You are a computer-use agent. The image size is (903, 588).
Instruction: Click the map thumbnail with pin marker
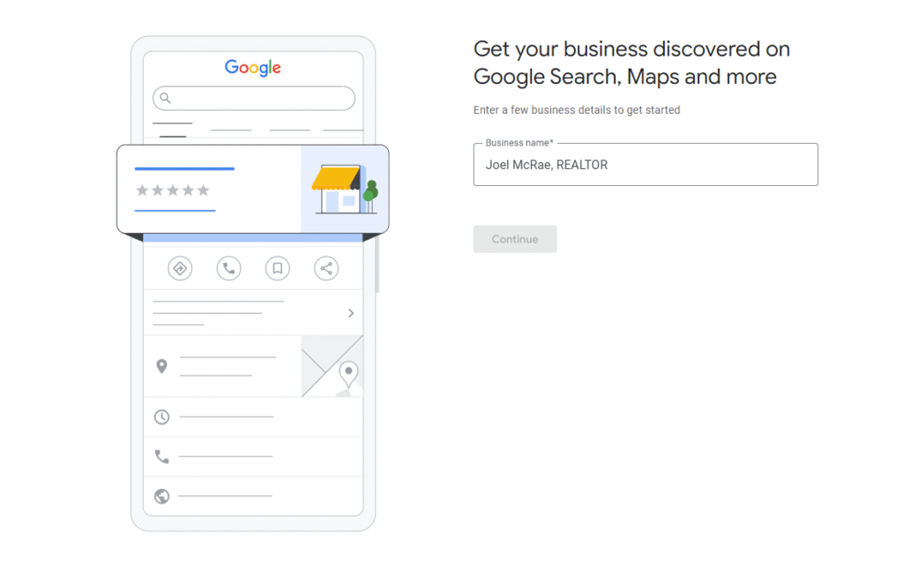(332, 366)
